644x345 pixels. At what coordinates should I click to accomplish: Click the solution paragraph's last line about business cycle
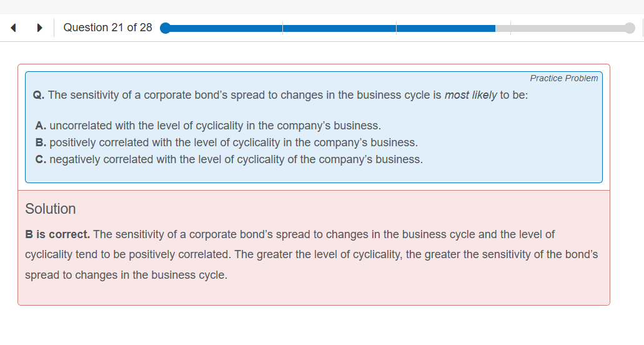pyautogui.click(x=126, y=275)
